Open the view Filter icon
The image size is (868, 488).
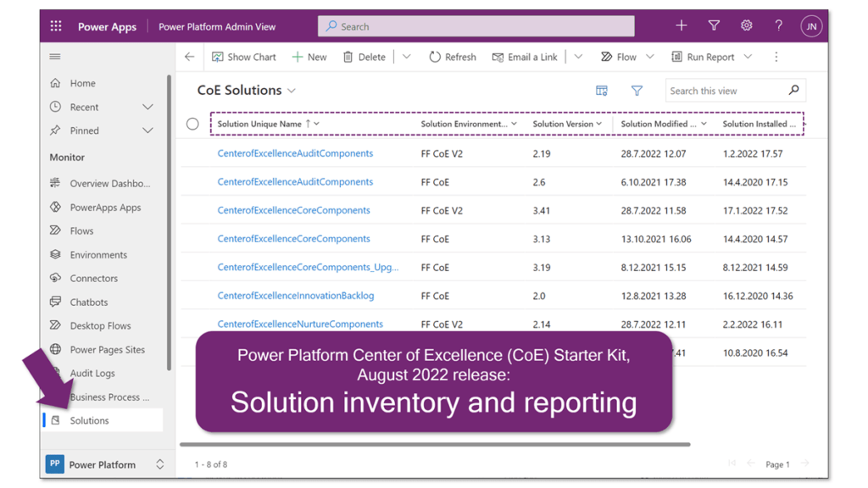click(x=637, y=90)
